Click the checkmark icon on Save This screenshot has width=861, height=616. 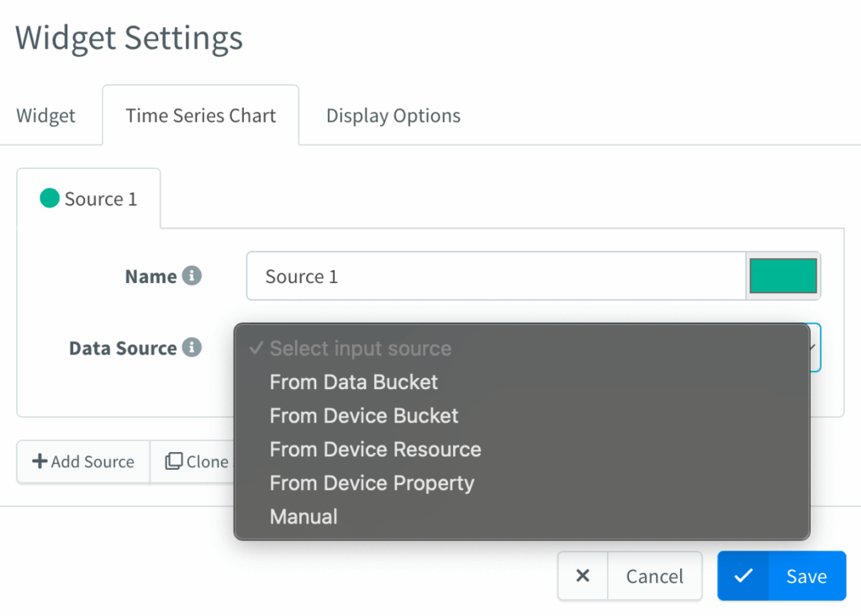(x=743, y=576)
